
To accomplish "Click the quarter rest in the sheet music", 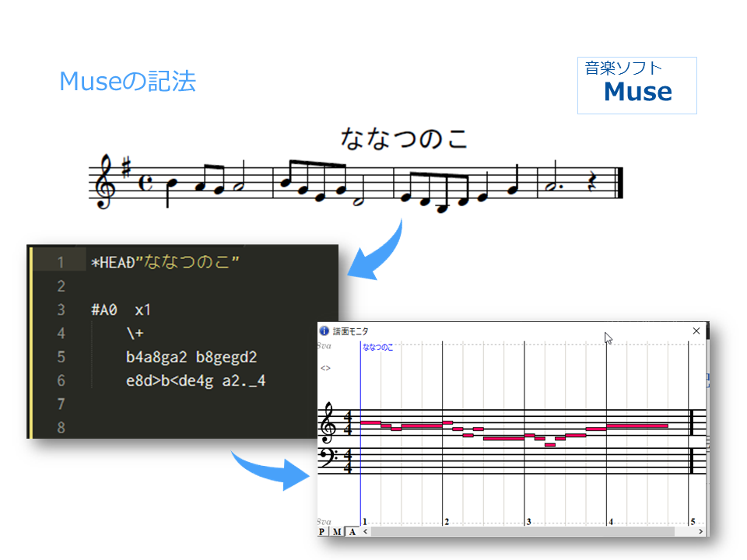I will coord(592,182).
